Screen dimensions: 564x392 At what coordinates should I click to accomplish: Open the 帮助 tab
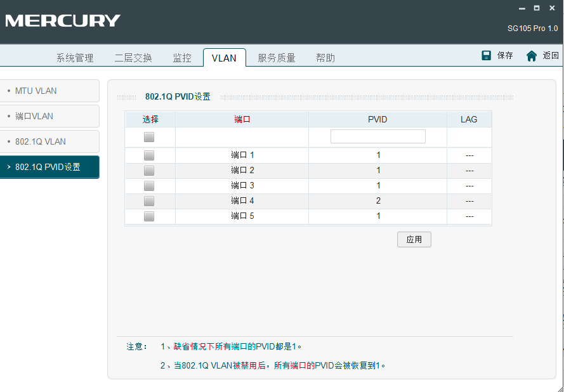(325, 58)
